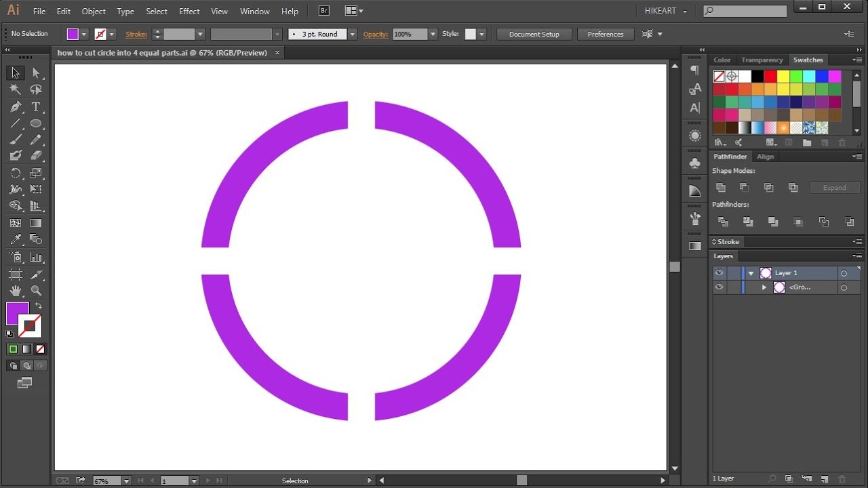Select the Eraser tool
Image resolution: width=868 pixels, height=488 pixels.
tap(36, 156)
